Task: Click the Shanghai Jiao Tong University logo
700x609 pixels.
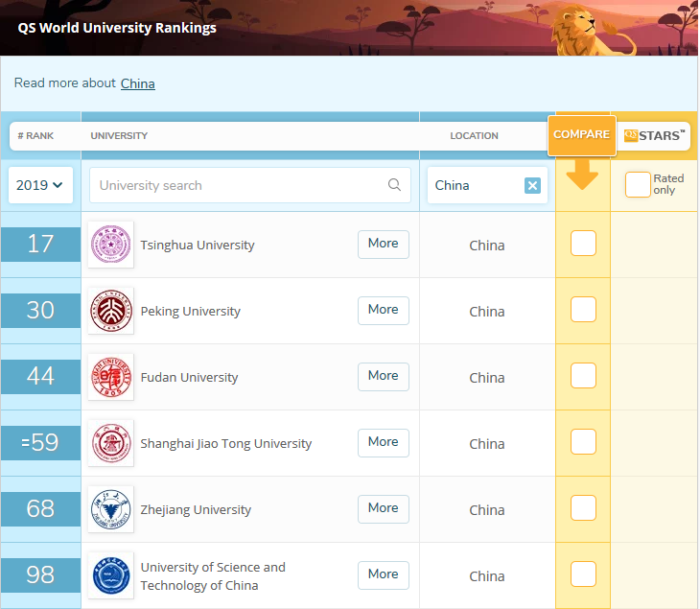Action: point(110,443)
